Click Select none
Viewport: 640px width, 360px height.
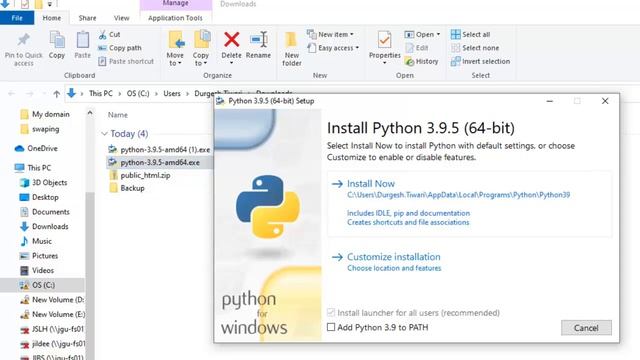tap(475, 48)
